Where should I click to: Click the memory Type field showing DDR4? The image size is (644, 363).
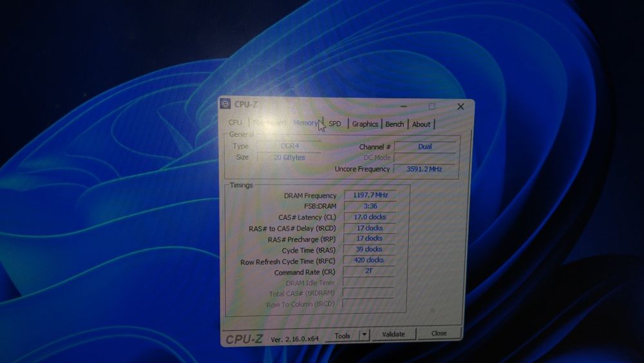(289, 146)
